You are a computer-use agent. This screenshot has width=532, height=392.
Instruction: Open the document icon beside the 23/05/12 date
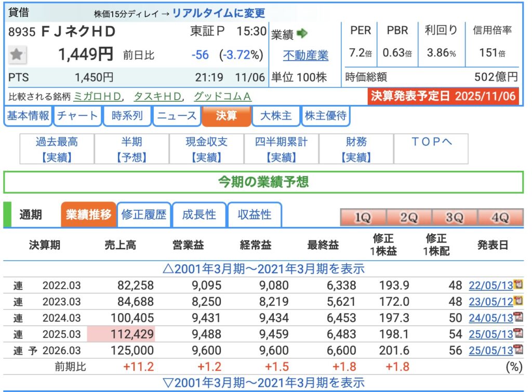click(517, 301)
